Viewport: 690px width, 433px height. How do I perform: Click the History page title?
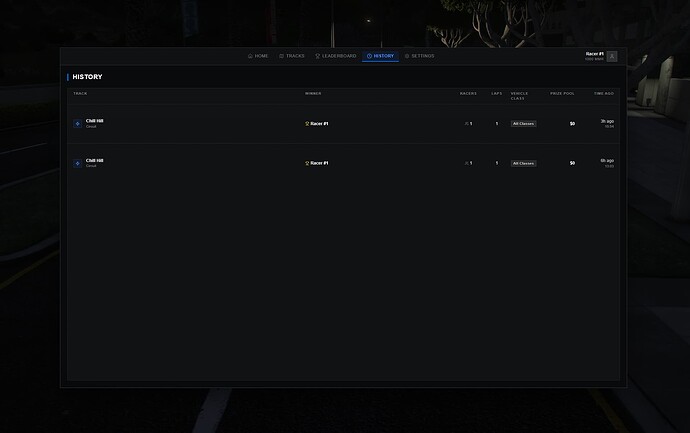[x=87, y=77]
